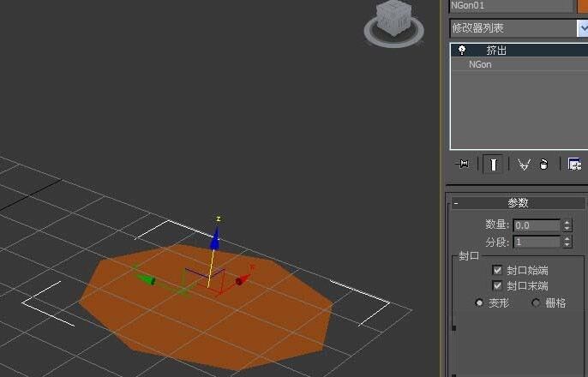The height and width of the screenshot is (377, 588).
Task: Click the 分段 value field
Action: point(537,242)
